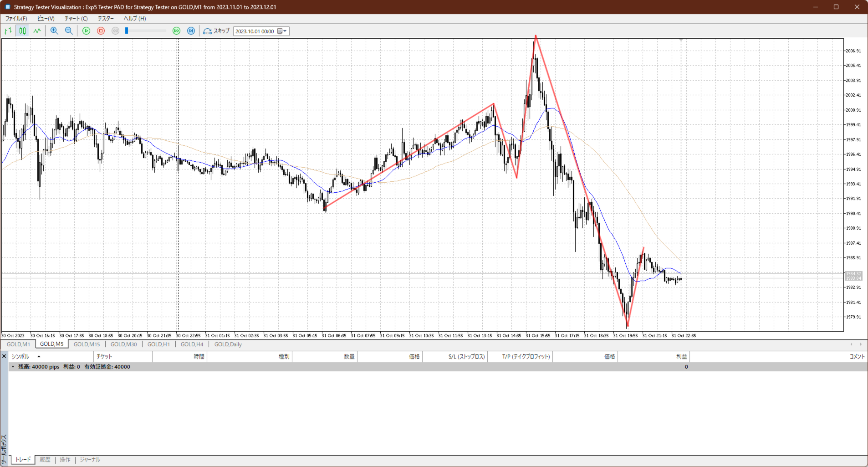This screenshot has height=467, width=868.
Task: Close the toolbox panel with X
Action: [4, 356]
